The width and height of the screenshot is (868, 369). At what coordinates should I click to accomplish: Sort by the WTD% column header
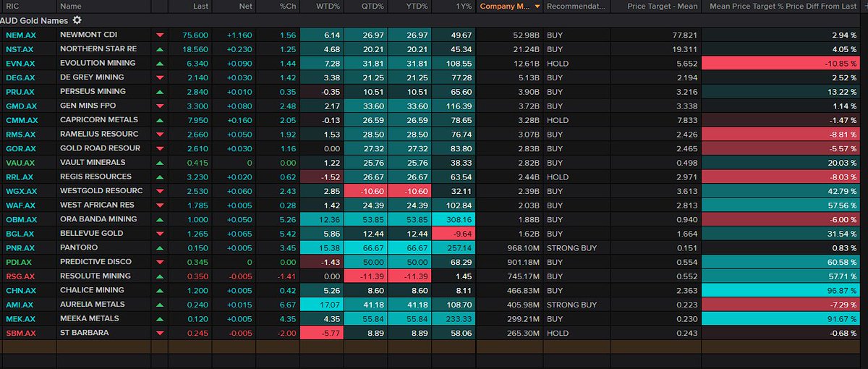tap(321, 6)
